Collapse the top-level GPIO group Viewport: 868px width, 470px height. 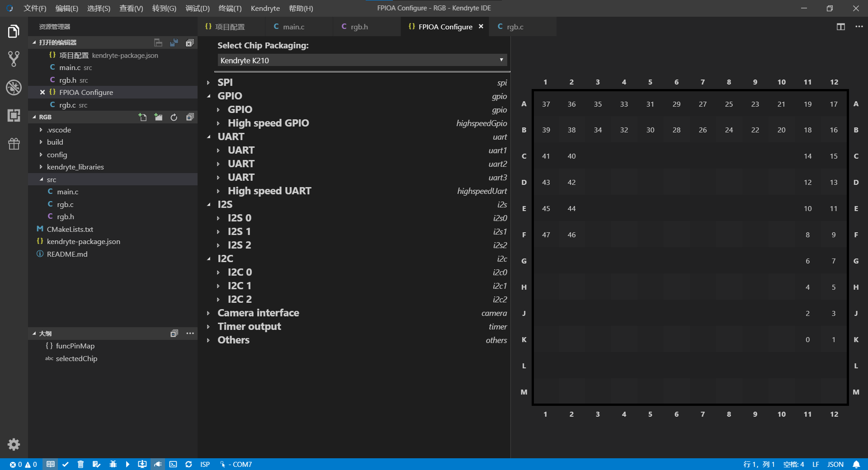208,96
